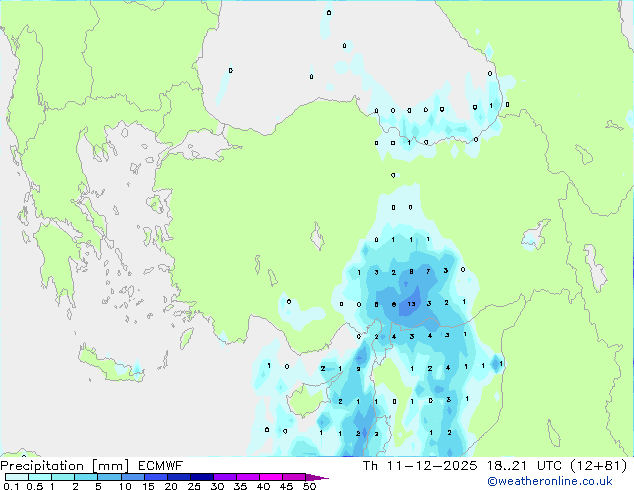Select the 40–45 mm bright magenta swatch
The width and height of the screenshot is (634, 490).
(271, 477)
